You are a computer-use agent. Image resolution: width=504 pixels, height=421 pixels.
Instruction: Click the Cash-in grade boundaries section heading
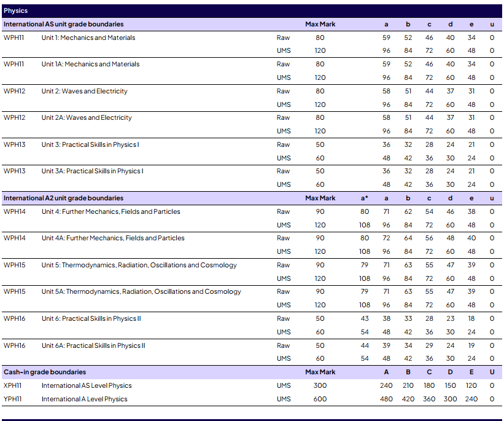(45, 372)
